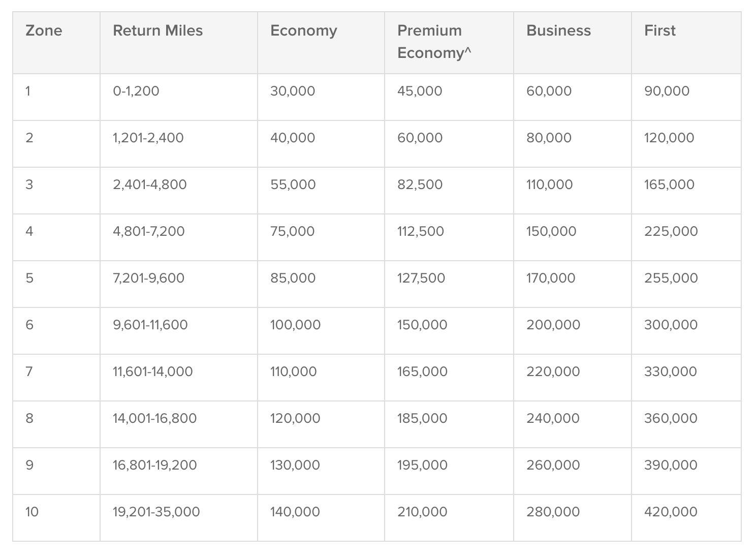Click the First column header
Screen dimensions: 756x558
click(659, 30)
